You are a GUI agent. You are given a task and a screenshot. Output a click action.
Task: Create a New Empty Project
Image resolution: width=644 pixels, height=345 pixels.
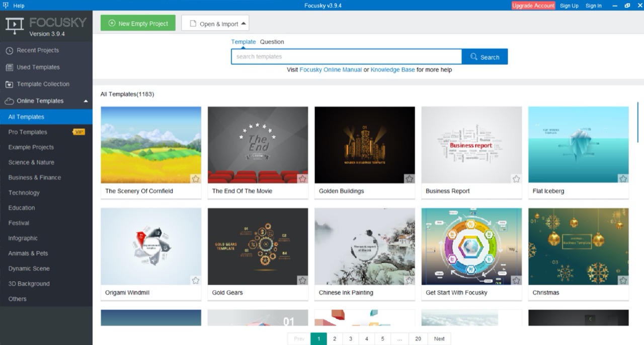(138, 23)
